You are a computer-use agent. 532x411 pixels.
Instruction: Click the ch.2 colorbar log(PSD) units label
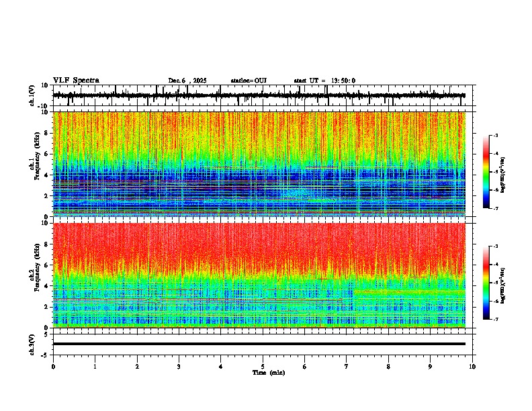click(x=503, y=285)
